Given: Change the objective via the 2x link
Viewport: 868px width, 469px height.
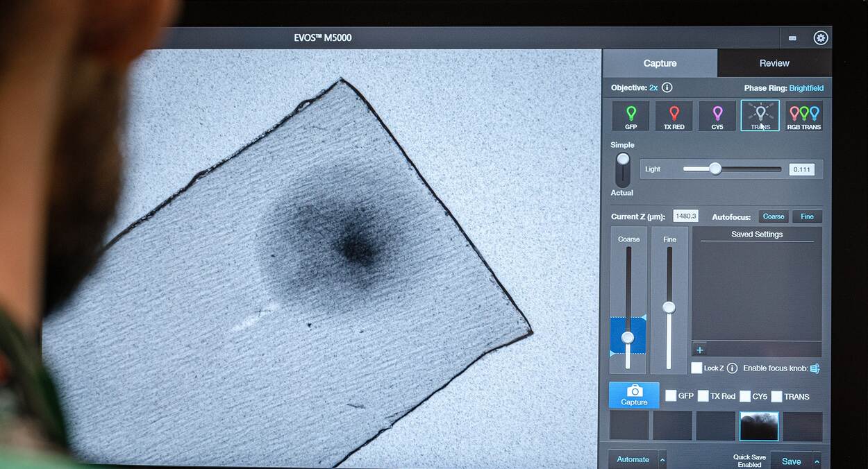Looking at the screenshot, I should (x=653, y=88).
